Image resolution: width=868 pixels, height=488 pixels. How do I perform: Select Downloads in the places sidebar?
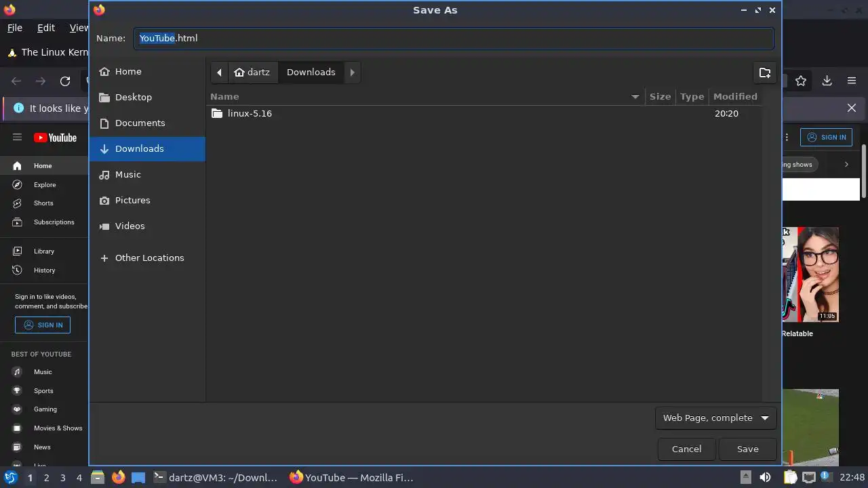coord(147,148)
